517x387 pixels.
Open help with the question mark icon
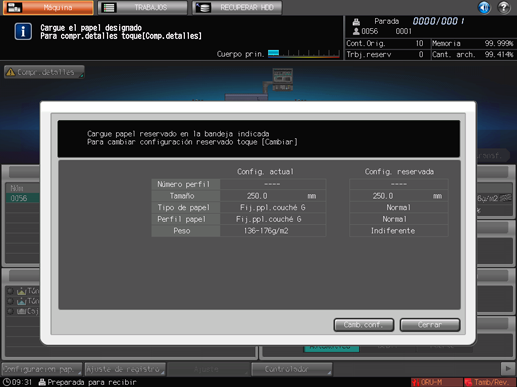[x=504, y=7]
